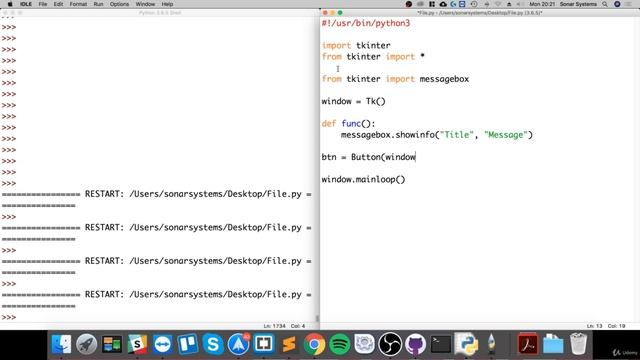Launch Adobe Acrobat from the dock
The width and height of the screenshot is (640, 360).
point(528,344)
